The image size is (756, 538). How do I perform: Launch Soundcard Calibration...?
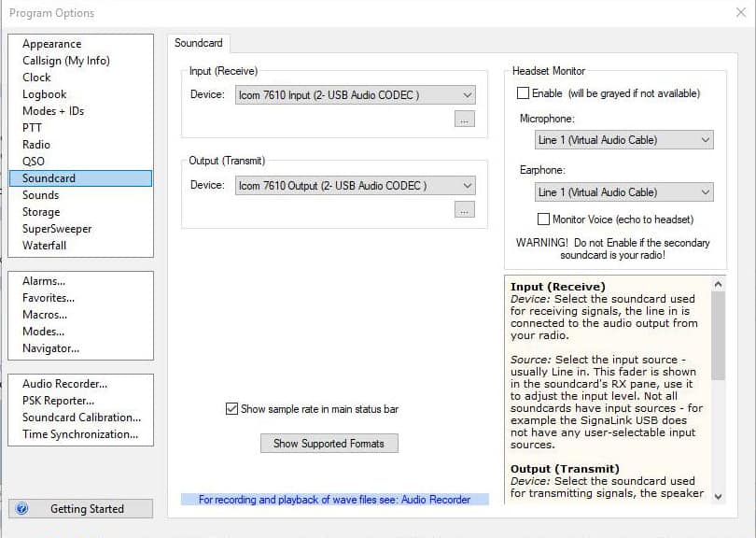(81, 418)
